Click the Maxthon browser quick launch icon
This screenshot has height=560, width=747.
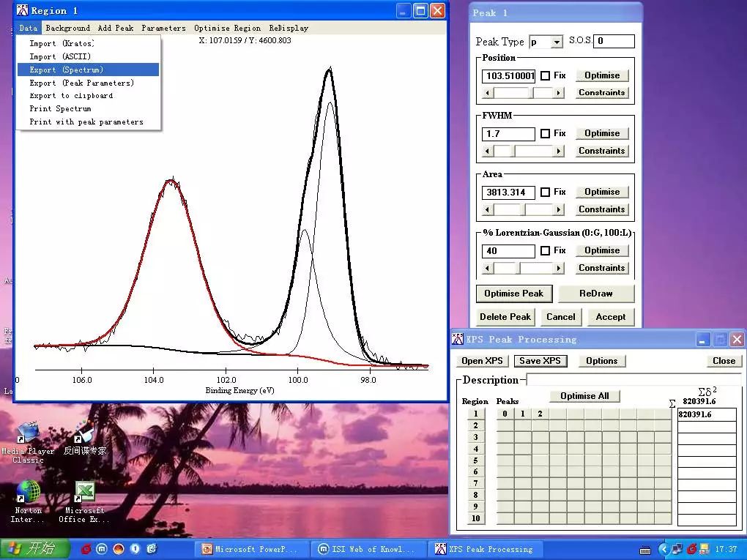102,549
